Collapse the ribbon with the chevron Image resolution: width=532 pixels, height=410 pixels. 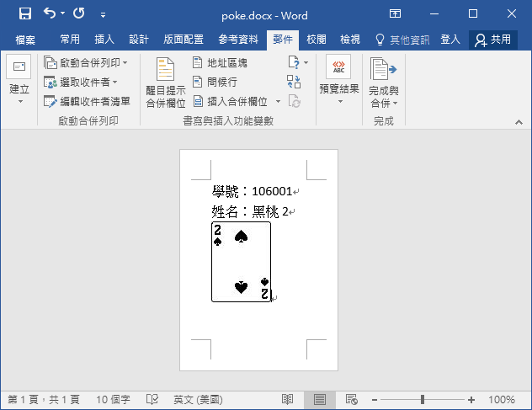(x=519, y=122)
